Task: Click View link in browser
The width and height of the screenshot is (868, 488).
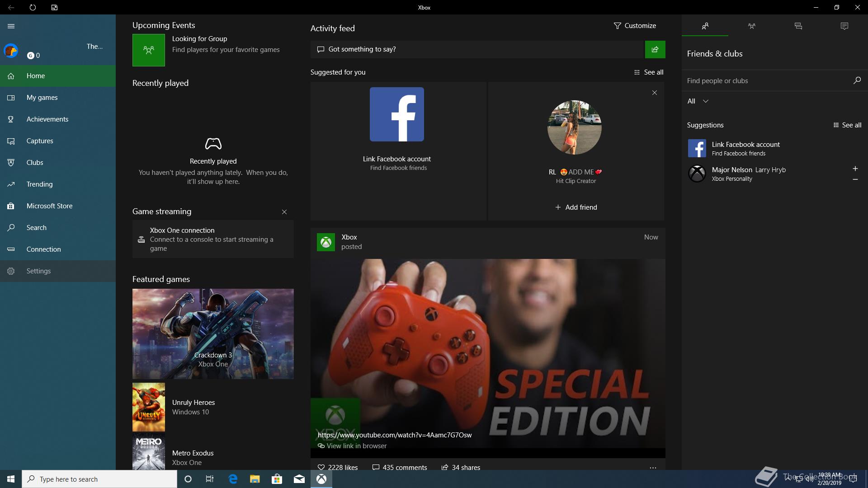Action: coord(352,446)
